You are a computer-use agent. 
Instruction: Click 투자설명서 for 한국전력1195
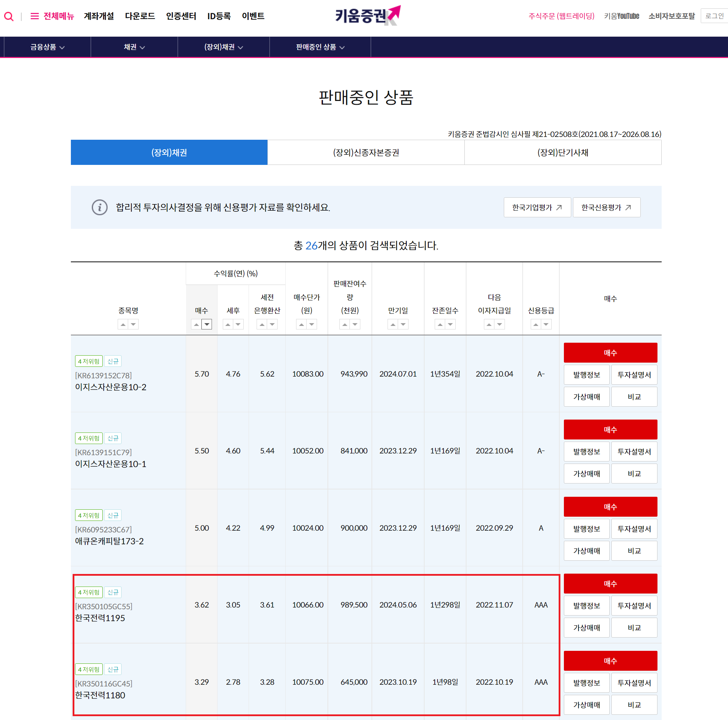634,605
